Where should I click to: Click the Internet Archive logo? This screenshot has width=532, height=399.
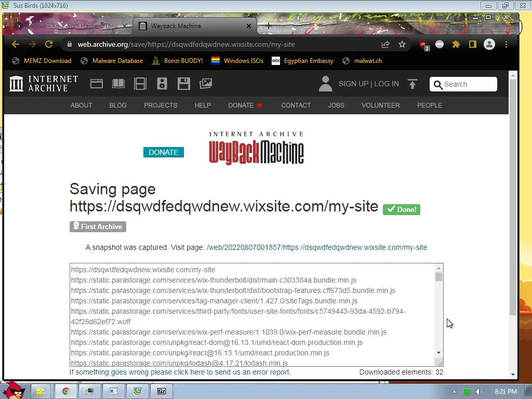[44, 84]
